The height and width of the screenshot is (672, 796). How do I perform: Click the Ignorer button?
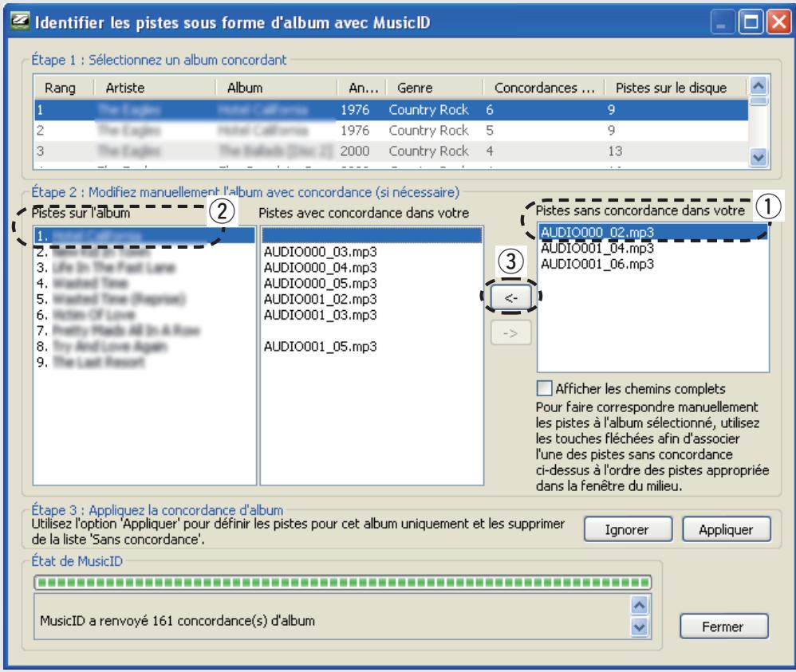pyautogui.click(x=628, y=529)
